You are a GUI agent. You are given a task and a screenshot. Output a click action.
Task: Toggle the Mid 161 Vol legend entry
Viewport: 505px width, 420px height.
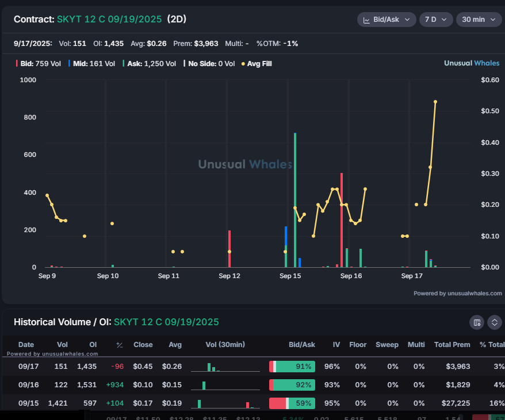(x=92, y=64)
